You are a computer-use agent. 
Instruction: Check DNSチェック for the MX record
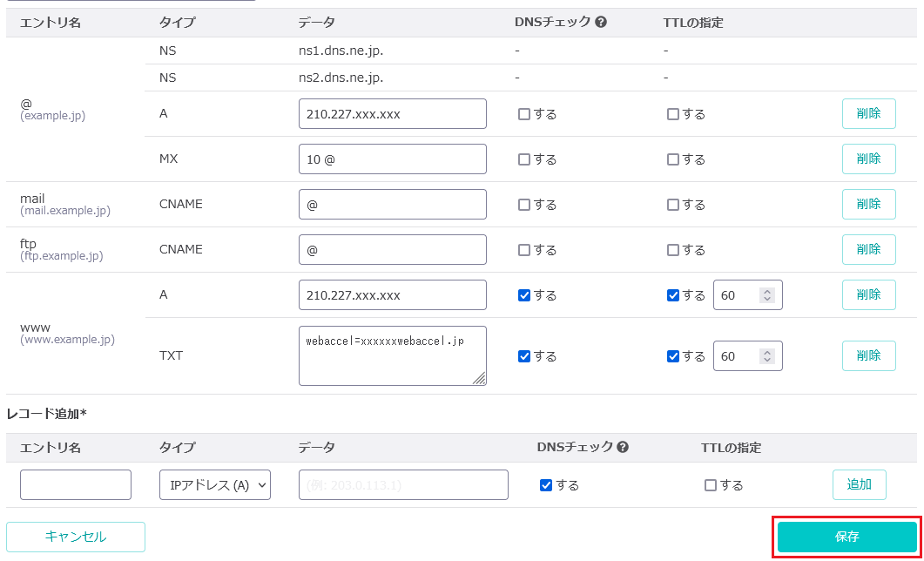pos(524,159)
